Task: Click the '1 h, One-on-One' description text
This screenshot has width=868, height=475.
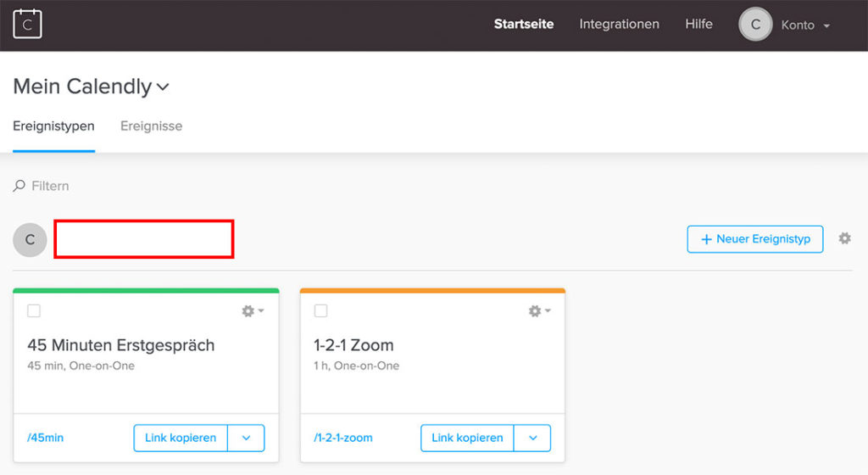Action: 357,366
